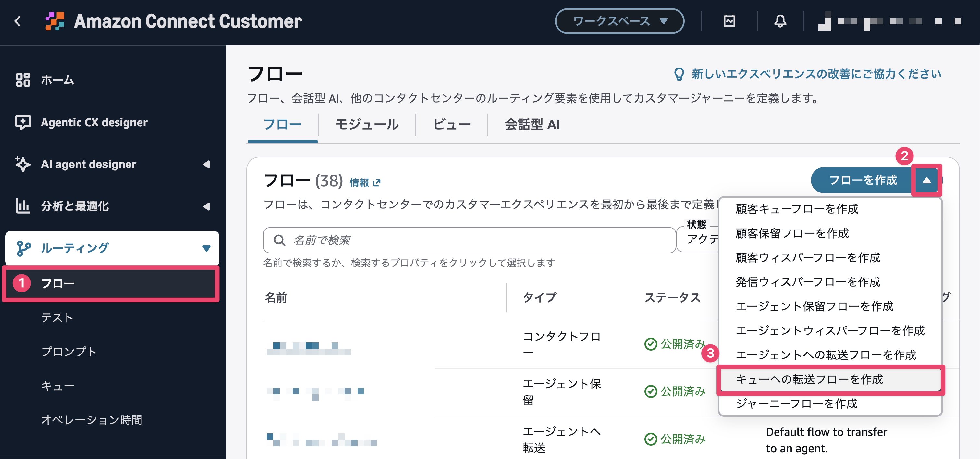Open the テスト sidebar item
Screen dimensions: 980x459
tap(57, 317)
